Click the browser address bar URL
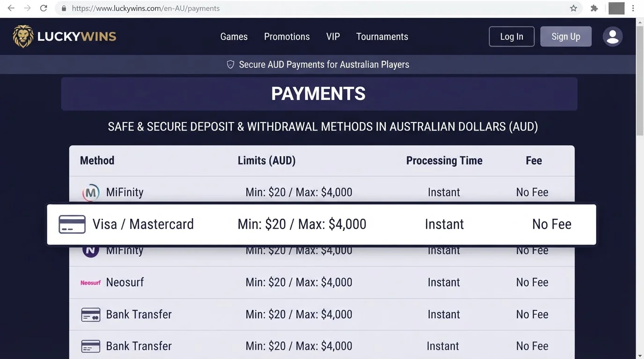The width and height of the screenshot is (644, 359). (x=146, y=8)
